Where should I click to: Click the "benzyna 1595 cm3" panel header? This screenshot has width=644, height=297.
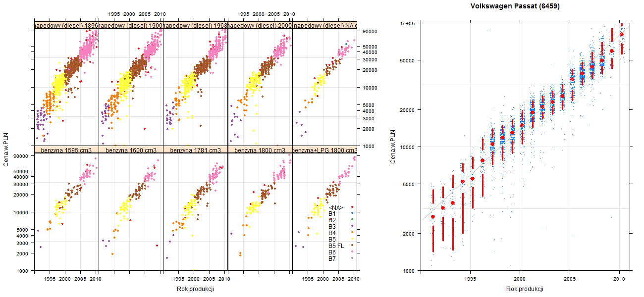point(66,149)
